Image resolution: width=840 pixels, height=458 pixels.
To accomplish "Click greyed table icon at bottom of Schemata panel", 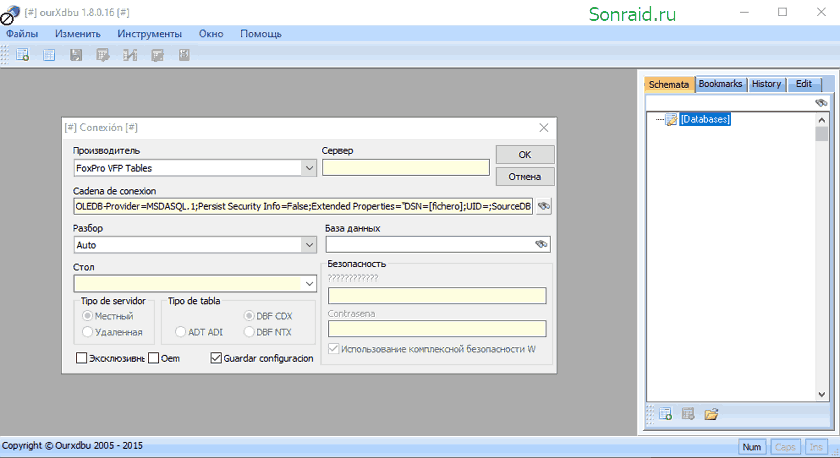I will point(688,414).
